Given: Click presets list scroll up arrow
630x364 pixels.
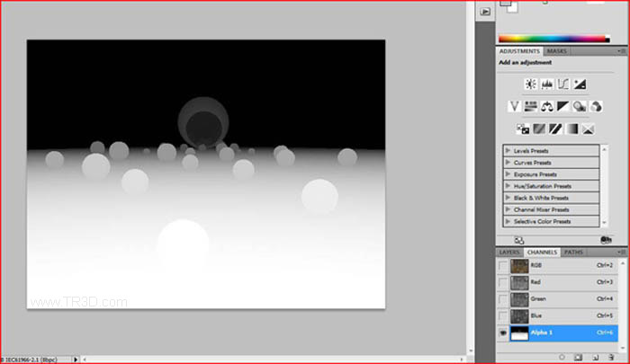Looking at the screenshot, I should 604,149.
